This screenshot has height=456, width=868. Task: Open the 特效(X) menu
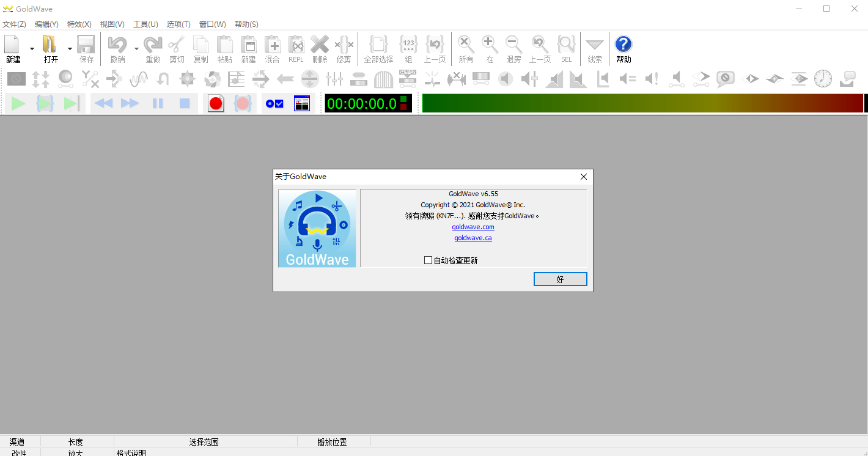pyautogui.click(x=79, y=24)
